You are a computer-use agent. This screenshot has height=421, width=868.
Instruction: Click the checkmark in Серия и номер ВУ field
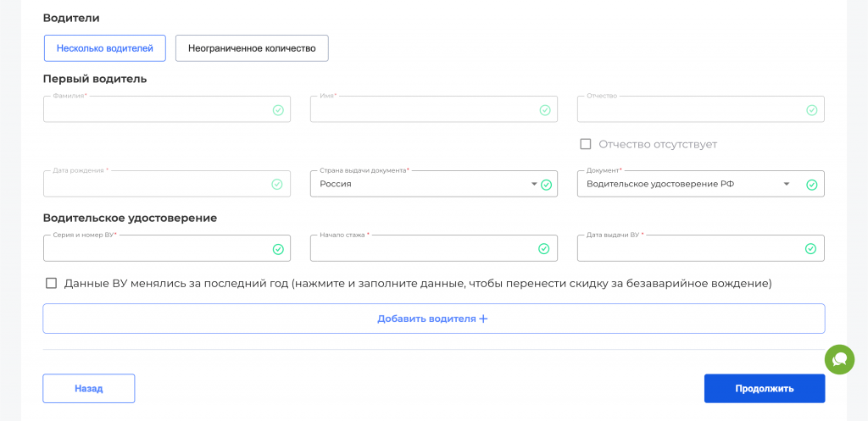[x=278, y=249]
